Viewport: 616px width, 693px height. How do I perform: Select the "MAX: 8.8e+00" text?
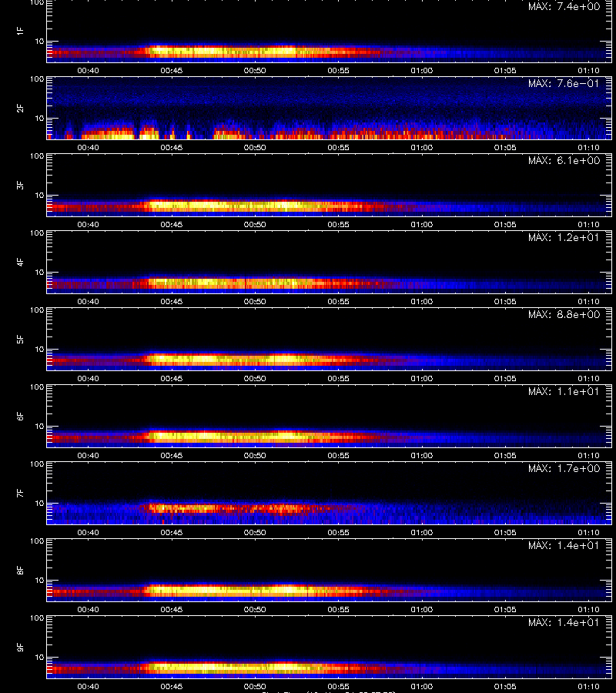click(x=564, y=315)
